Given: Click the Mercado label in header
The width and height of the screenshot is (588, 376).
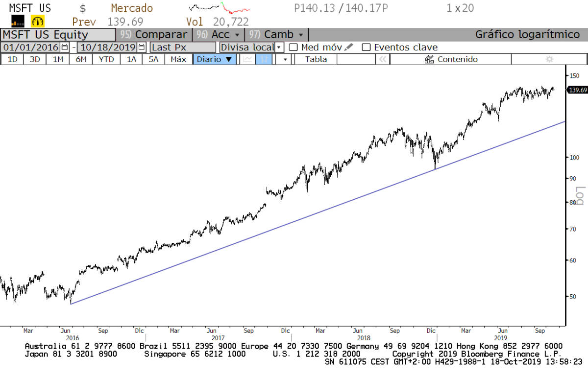Looking at the screenshot, I should (x=132, y=8).
